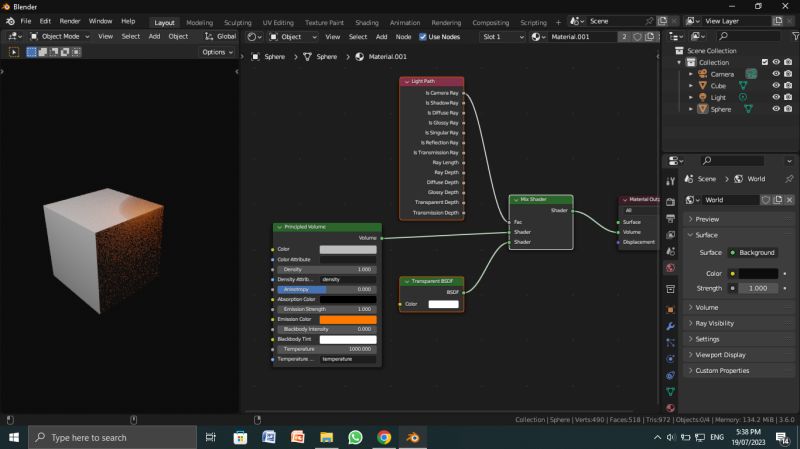Click the select box tool icon
This screenshot has height=449, width=800.
pos(14,52)
